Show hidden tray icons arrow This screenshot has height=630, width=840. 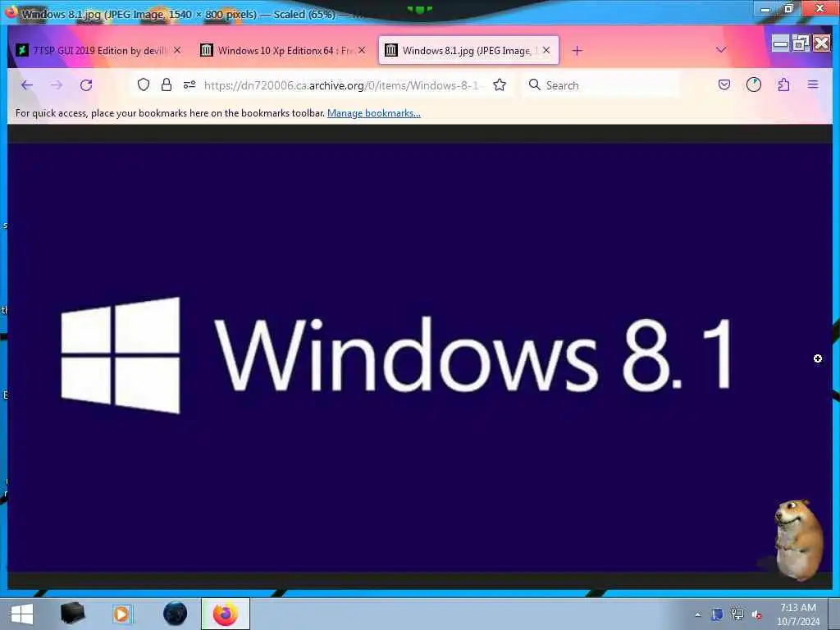coord(697,614)
